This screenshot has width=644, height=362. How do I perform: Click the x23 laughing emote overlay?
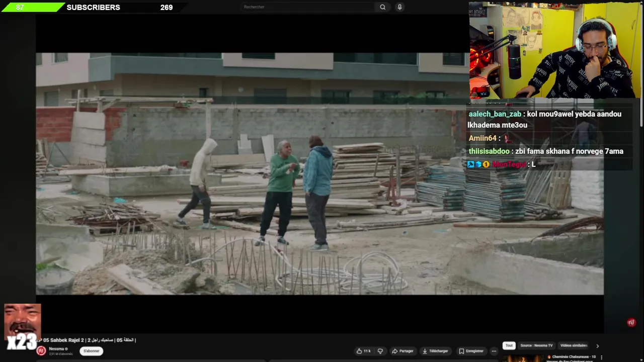point(22,327)
